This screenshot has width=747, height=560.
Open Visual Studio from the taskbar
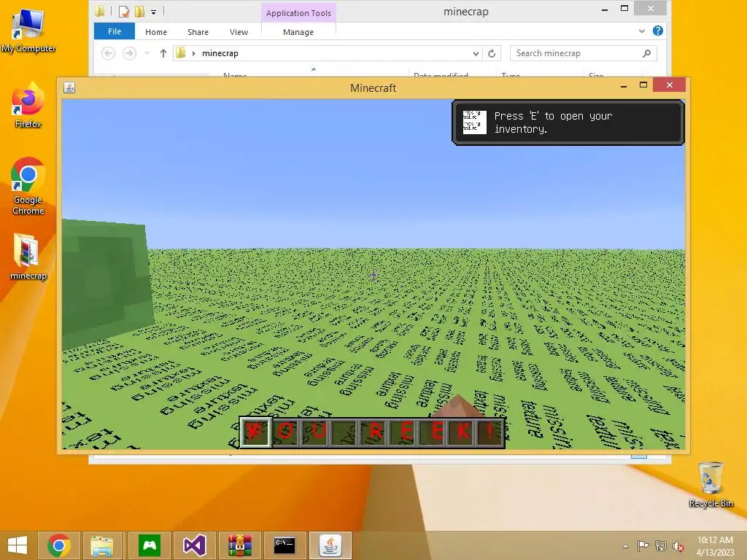pos(194,545)
